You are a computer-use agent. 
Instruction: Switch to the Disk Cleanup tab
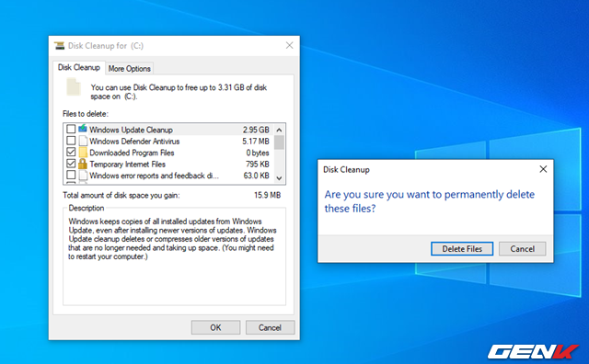coord(79,67)
